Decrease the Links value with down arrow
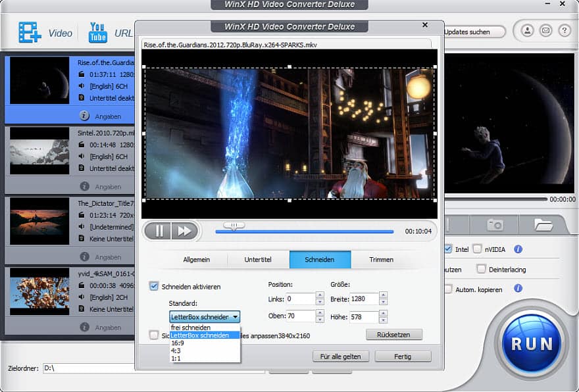Viewport: 579px width, 392px height. (320, 302)
